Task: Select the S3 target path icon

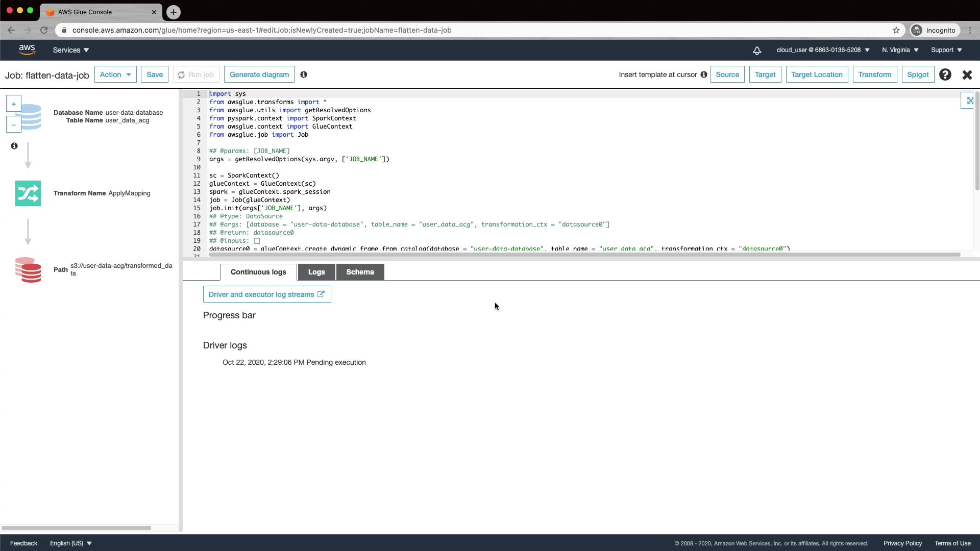Action: click(x=28, y=270)
